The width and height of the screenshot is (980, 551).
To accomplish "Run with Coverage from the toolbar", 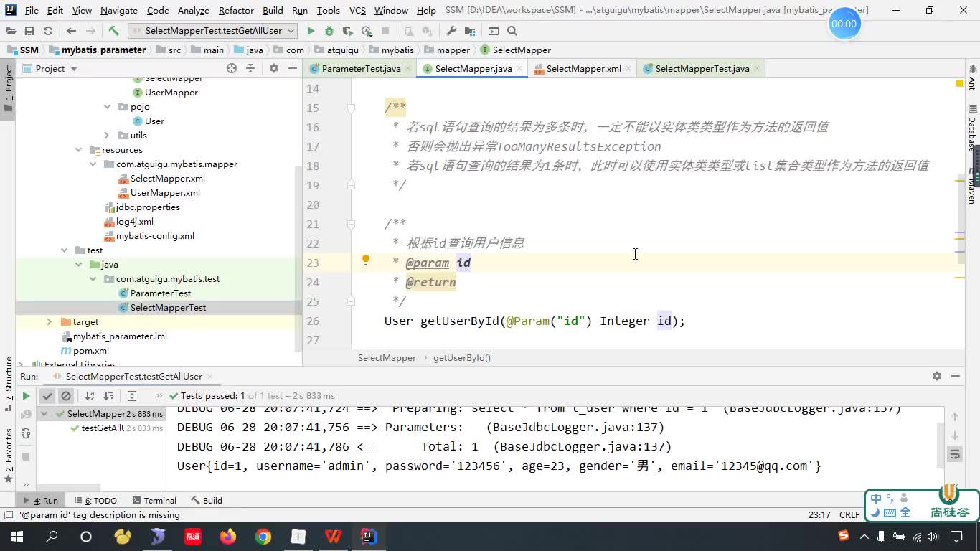I will point(348,31).
